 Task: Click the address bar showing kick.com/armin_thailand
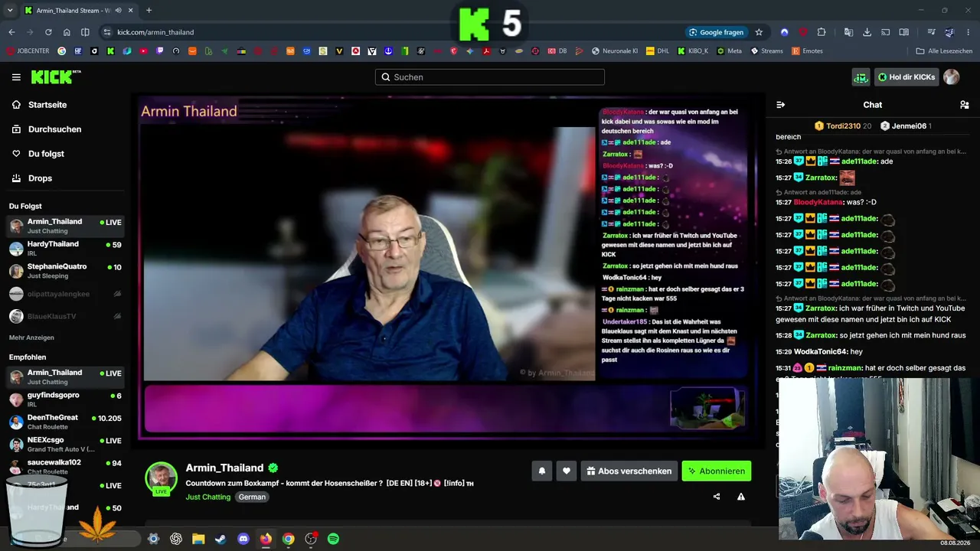pos(390,32)
